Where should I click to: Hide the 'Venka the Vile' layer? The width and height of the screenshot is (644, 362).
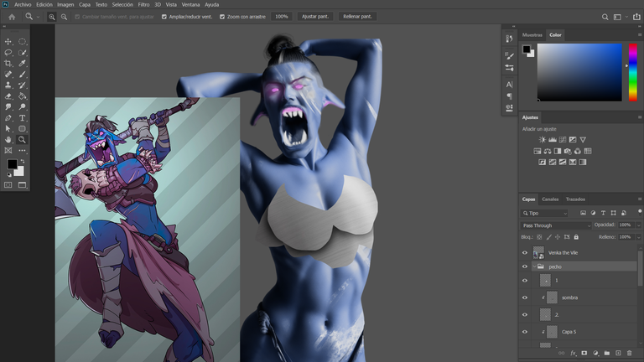click(x=524, y=253)
